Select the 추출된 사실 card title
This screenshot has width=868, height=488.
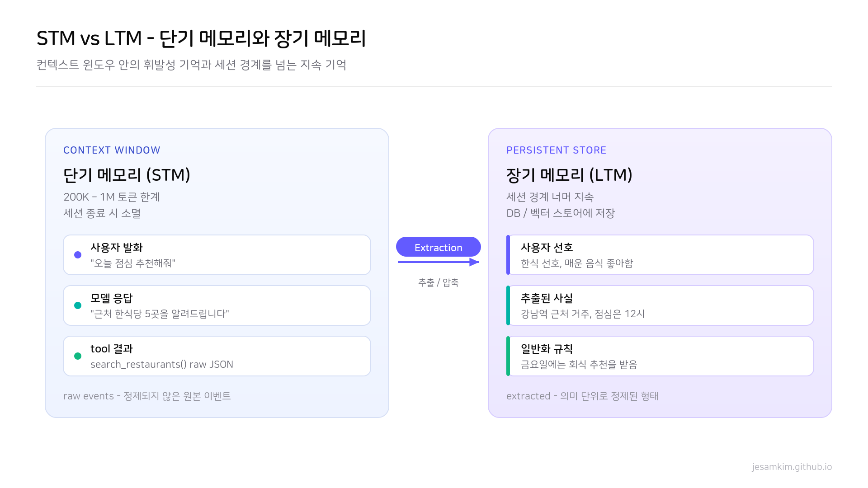(x=547, y=298)
